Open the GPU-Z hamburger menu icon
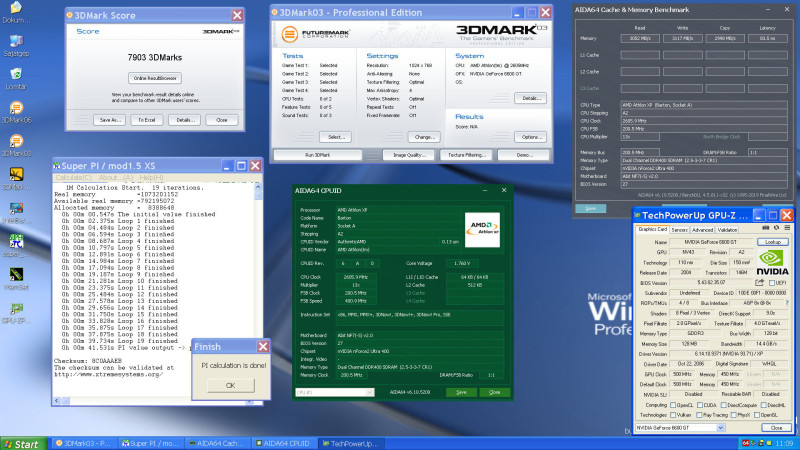Screen dimensions: 800x450 (787, 228)
